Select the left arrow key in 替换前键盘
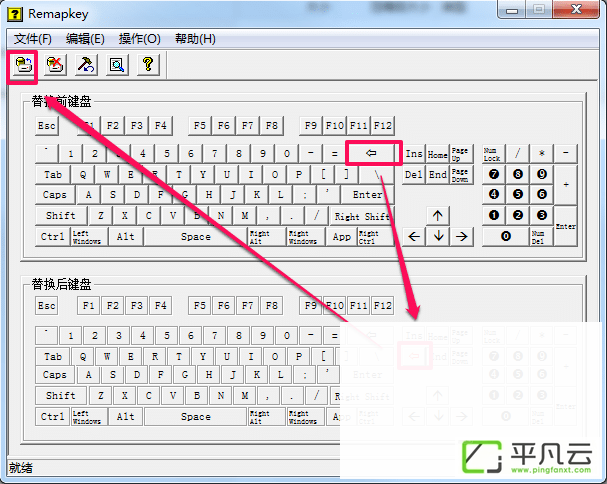 click(414, 236)
